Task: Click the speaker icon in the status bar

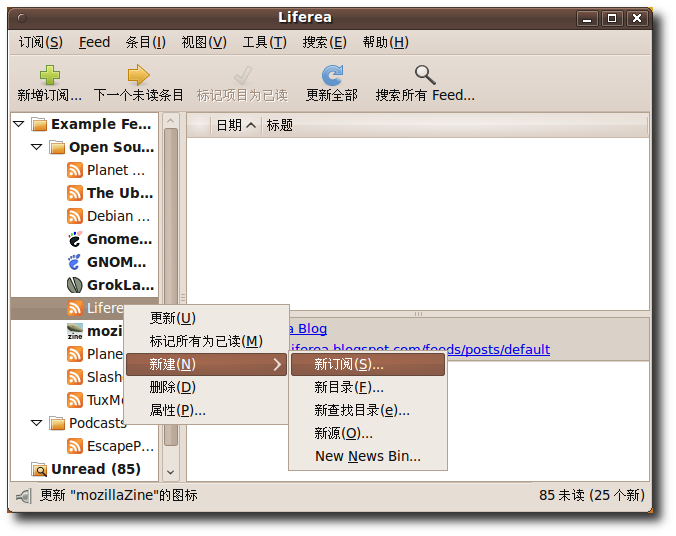Action: point(24,496)
